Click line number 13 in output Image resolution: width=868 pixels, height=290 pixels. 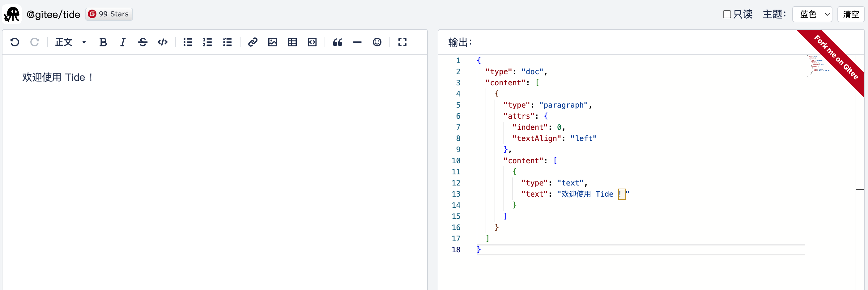pyautogui.click(x=456, y=194)
